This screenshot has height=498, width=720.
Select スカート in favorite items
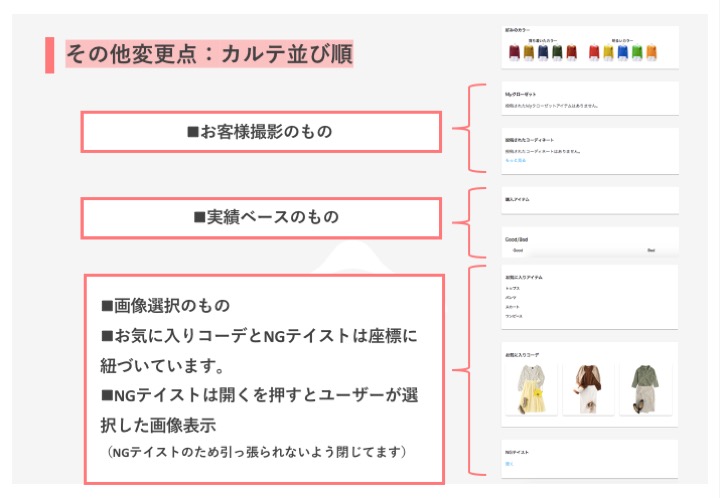(512, 306)
